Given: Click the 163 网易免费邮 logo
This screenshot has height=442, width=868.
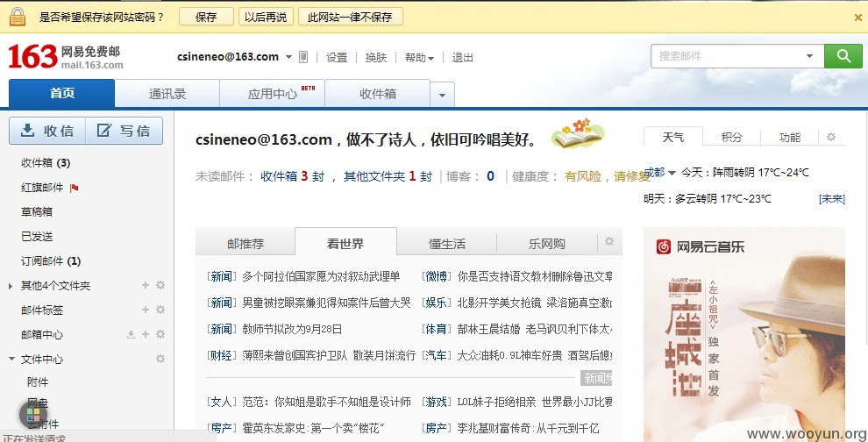Looking at the screenshot, I should click(x=66, y=56).
